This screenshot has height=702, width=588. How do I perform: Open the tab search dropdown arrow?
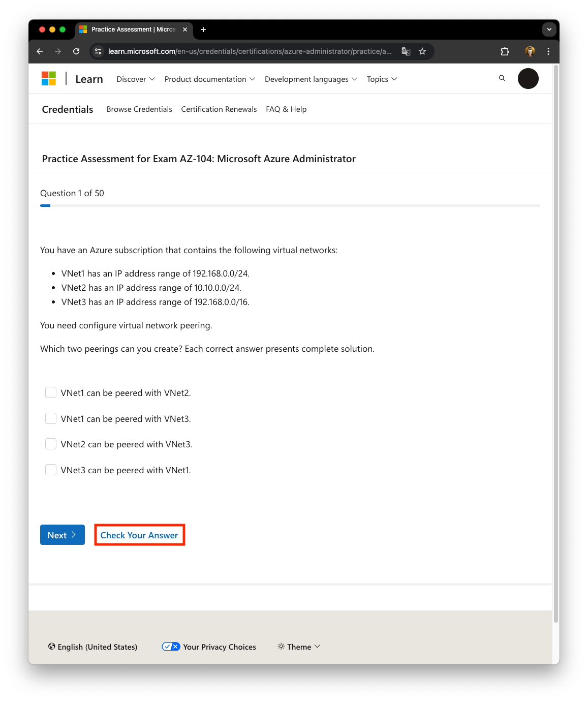549,29
